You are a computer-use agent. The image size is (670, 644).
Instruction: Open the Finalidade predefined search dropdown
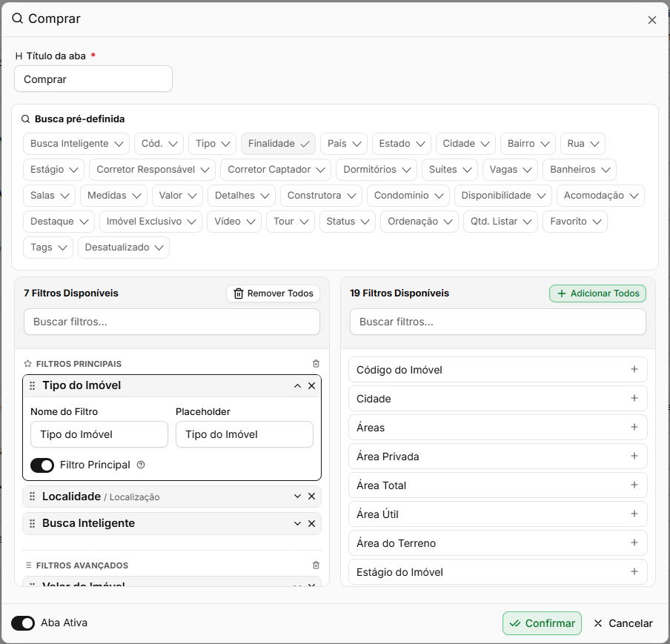278,144
